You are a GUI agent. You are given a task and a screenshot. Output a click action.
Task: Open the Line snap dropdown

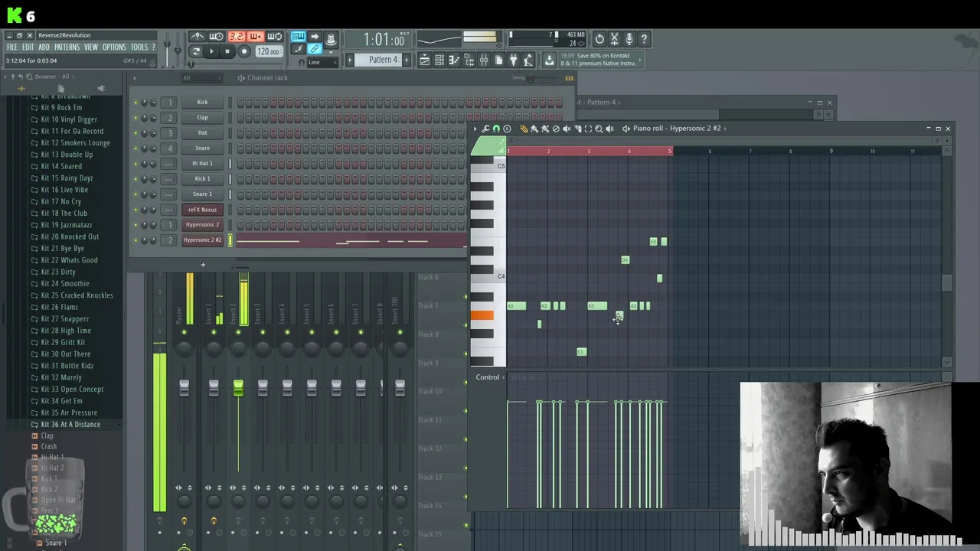click(323, 63)
